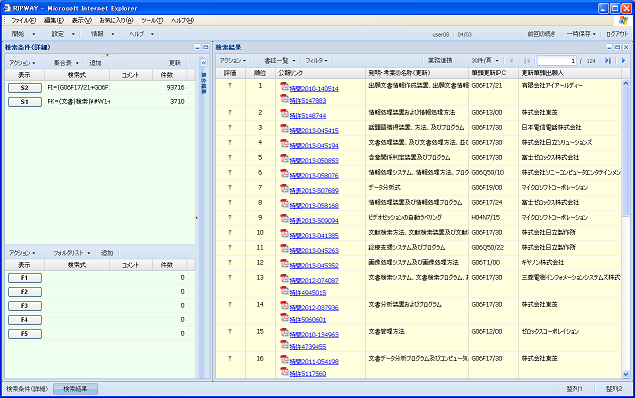The height and width of the screenshot is (398, 635).
Task: Open 集合表 dropdown in search conditions
Action: pos(66,63)
